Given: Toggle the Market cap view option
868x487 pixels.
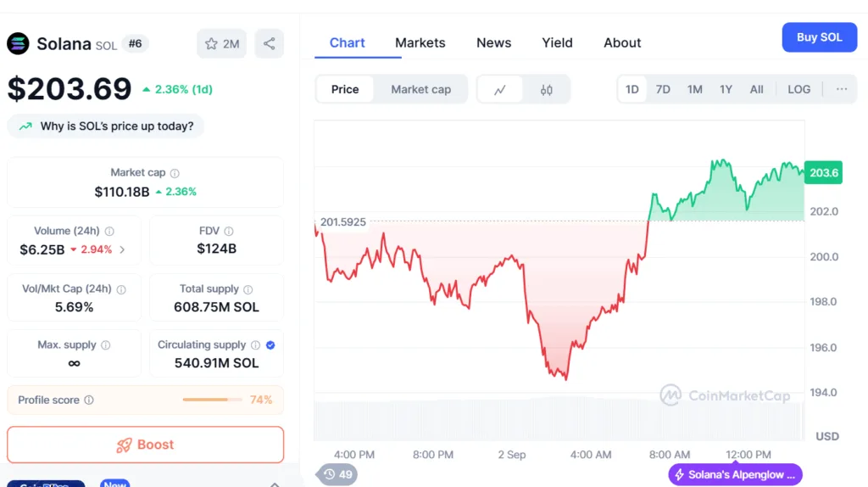Looking at the screenshot, I should [x=420, y=89].
